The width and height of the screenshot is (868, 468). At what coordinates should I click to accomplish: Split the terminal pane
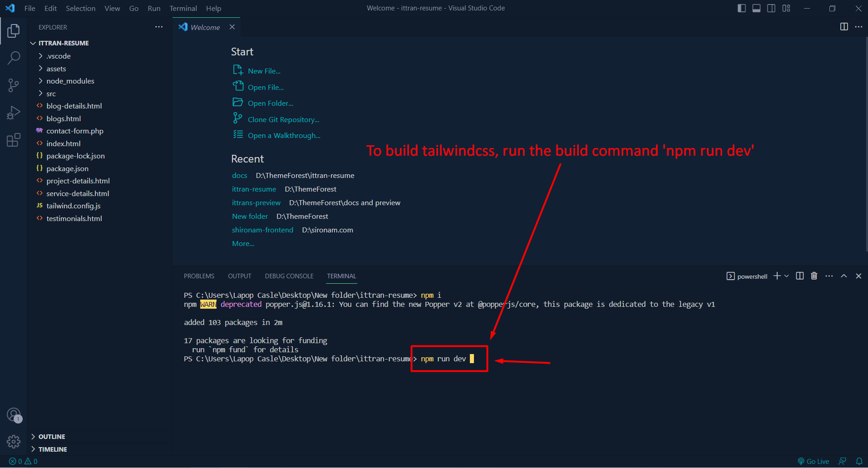(x=800, y=276)
